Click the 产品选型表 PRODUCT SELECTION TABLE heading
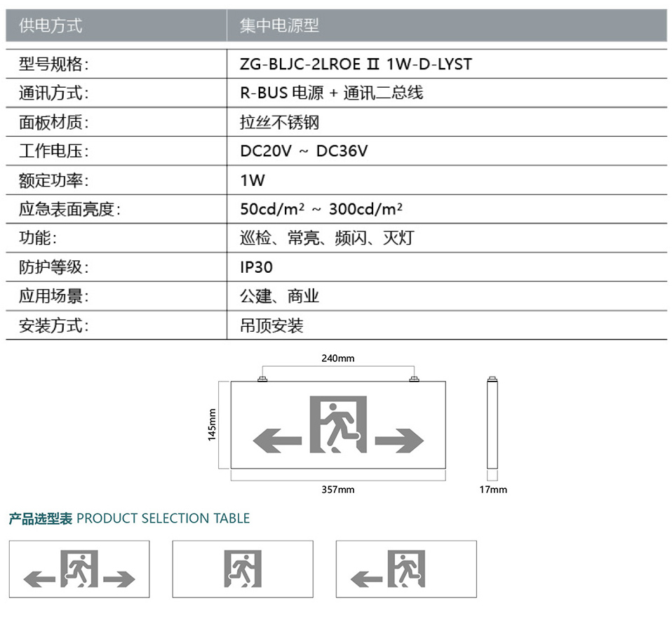This screenshot has width=672, height=620. [129, 519]
